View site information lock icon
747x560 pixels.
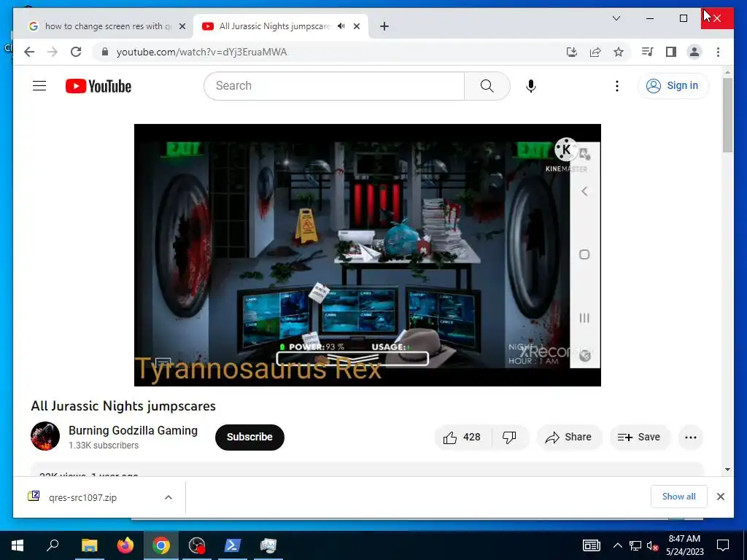[105, 52]
